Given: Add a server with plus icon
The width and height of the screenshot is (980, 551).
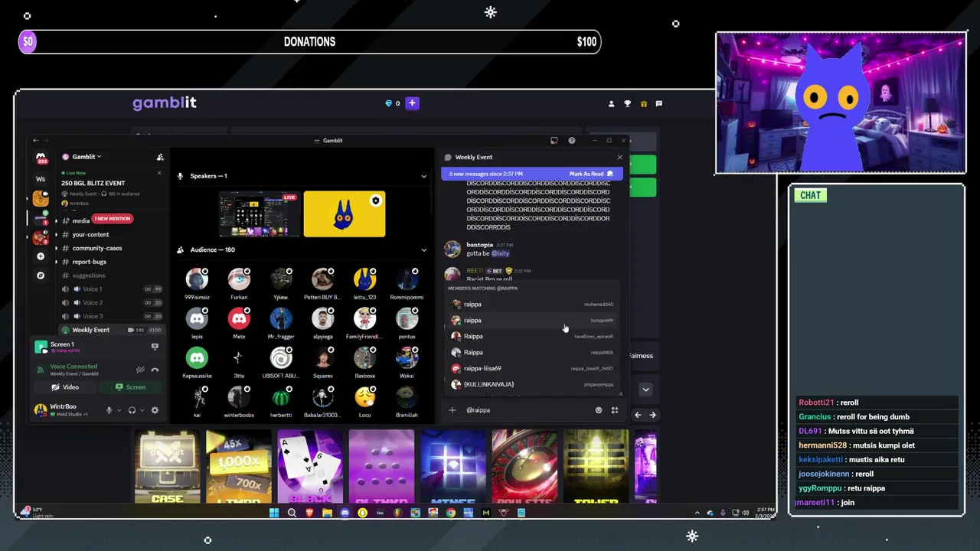Looking at the screenshot, I should tap(41, 256).
